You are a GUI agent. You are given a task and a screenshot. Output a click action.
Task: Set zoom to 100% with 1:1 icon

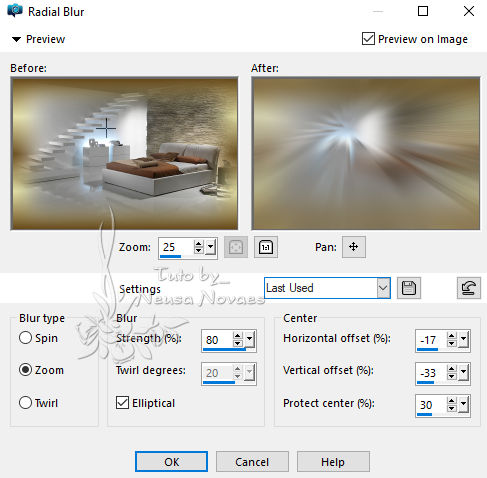pyautogui.click(x=266, y=247)
